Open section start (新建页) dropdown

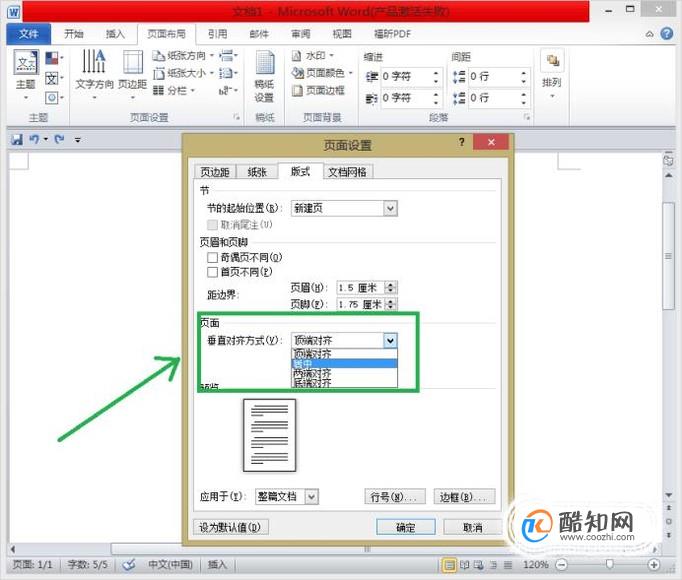[x=344, y=208]
